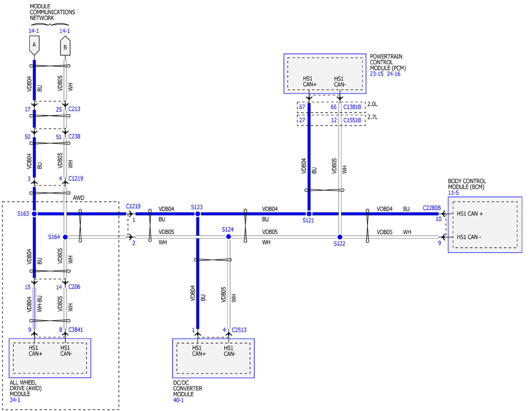Viewport: 532px width, 411px height.
Task: Follow the 40-1 DC/DC converter link
Action: (178, 400)
